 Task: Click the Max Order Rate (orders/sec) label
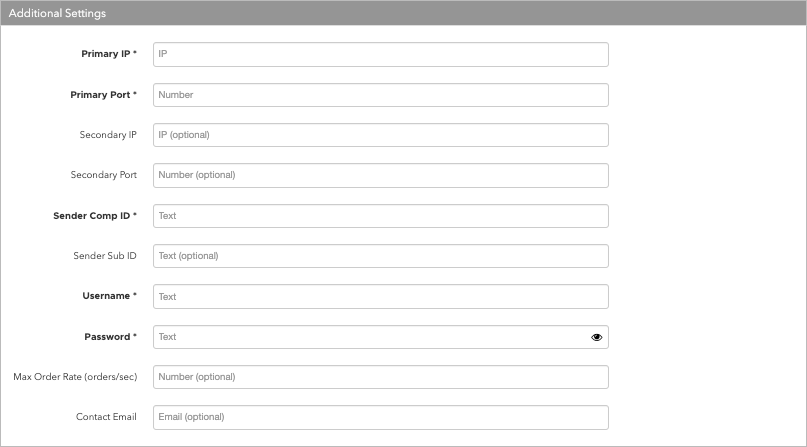(75, 377)
